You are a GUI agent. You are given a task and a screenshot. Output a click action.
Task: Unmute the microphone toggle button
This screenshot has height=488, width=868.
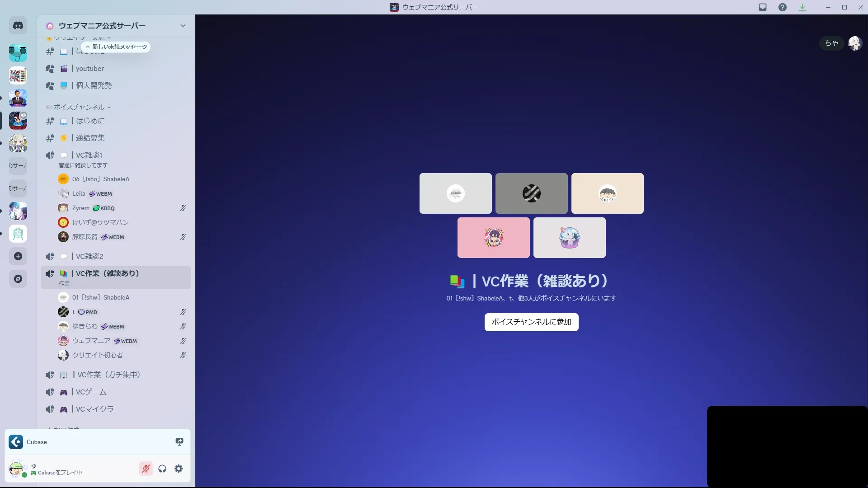coord(146,469)
